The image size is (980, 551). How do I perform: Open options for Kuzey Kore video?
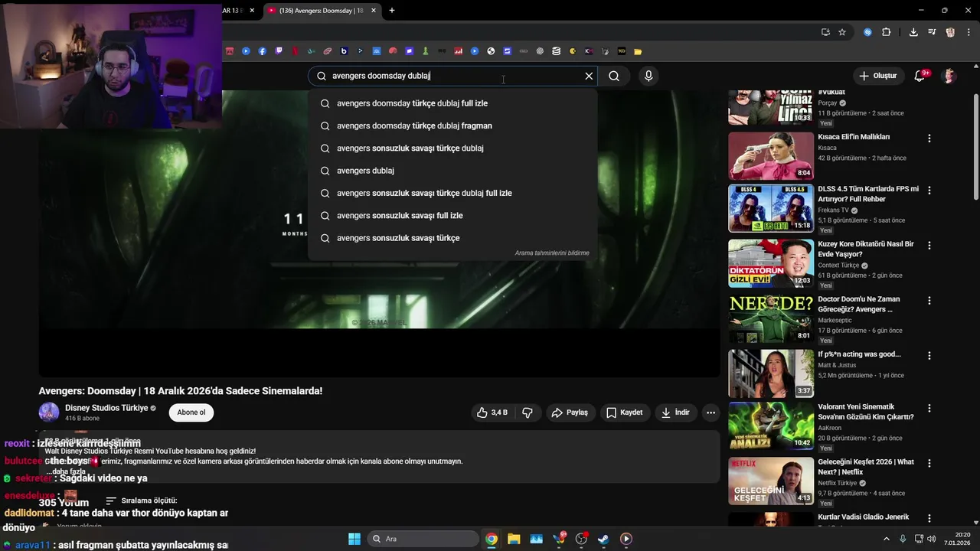click(929, 246)
